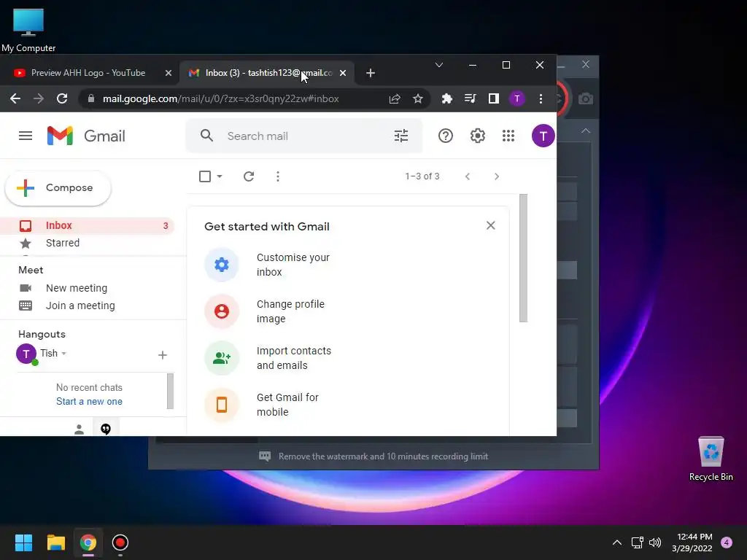Image resolution: width=747 pixels, height=560 pixels.
Task: Switch to Preview AHH Logo YouTube tab
Action: click(88, 73)
